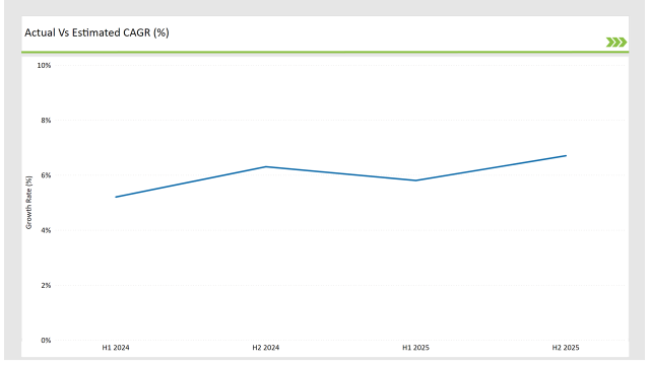Select the H2 2024 axis label
The image size is (650, 365).
point(266,348)
